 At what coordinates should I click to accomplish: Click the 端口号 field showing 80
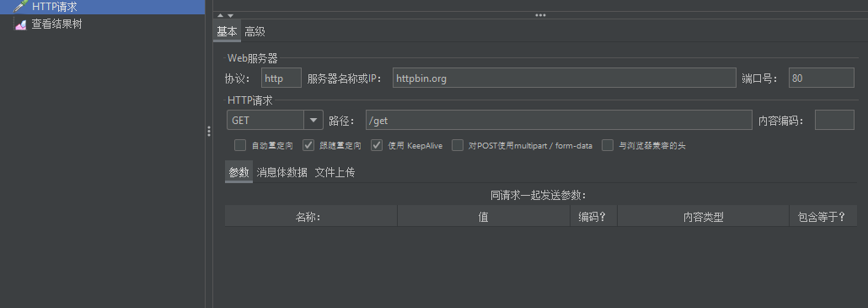pos(822,78)
